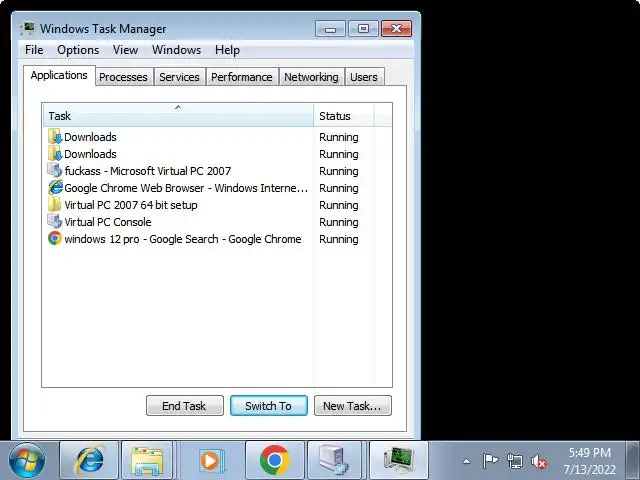Sort by the Task column header
This screenshot has width=640, height=480.
click(x=178, y=116)
